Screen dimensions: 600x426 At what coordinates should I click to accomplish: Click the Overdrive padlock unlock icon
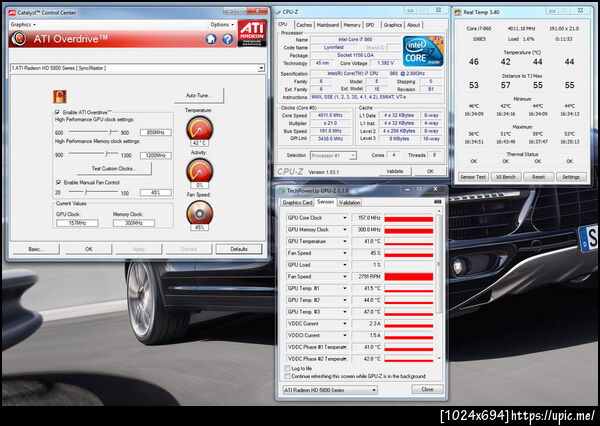[x=60, y=96]
